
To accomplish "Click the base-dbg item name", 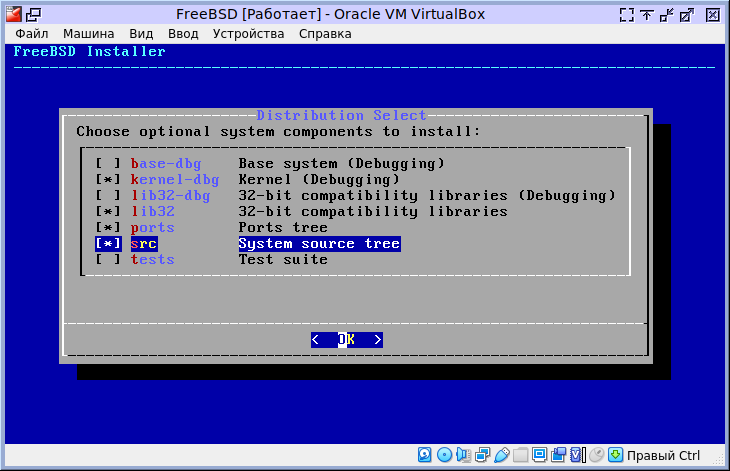I will pyautogui.click(x=166, y=163).
